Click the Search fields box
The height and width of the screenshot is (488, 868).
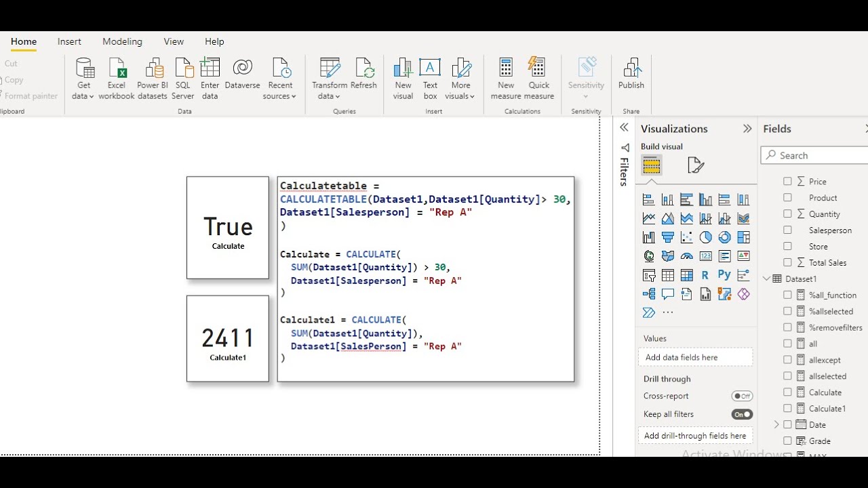pos(814,156)
